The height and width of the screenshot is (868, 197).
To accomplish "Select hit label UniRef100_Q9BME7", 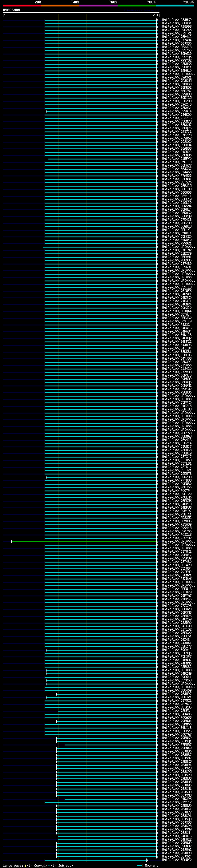I will click(177, 555).
